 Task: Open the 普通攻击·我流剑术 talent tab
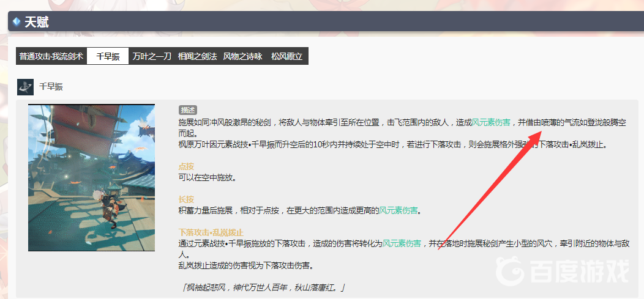(51, 57)
